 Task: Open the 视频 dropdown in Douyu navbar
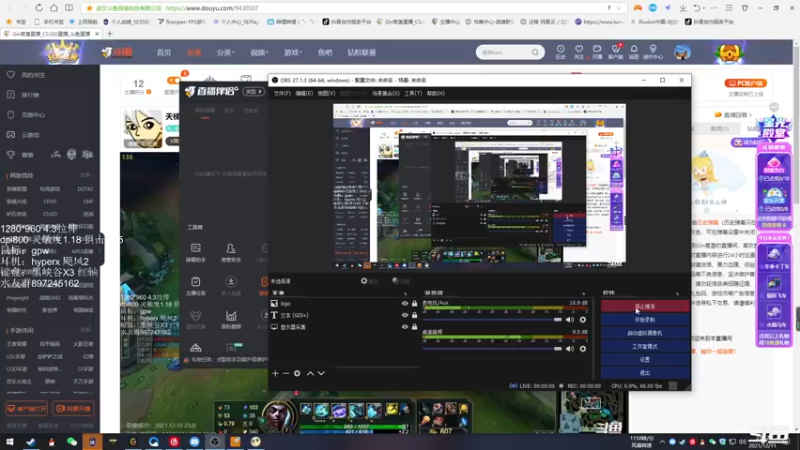259,53
